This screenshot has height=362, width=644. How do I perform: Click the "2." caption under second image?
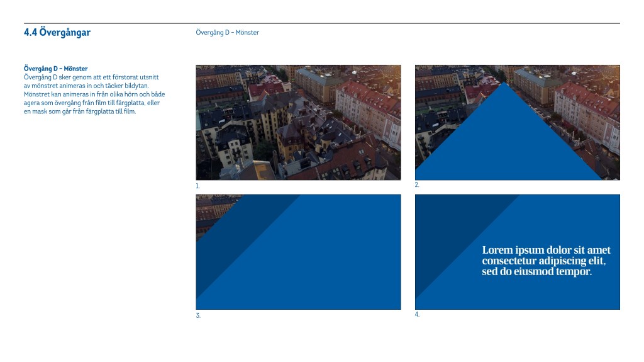coord(416,185)
